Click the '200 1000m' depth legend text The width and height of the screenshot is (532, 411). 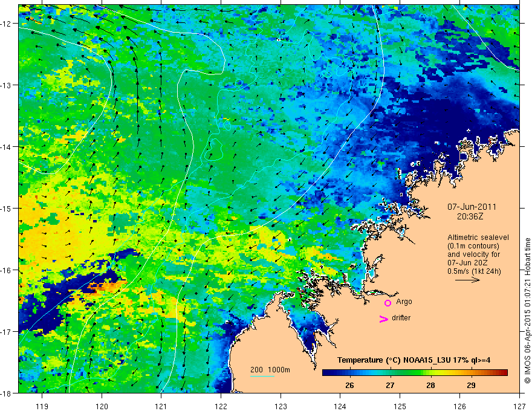pos(270,370)
